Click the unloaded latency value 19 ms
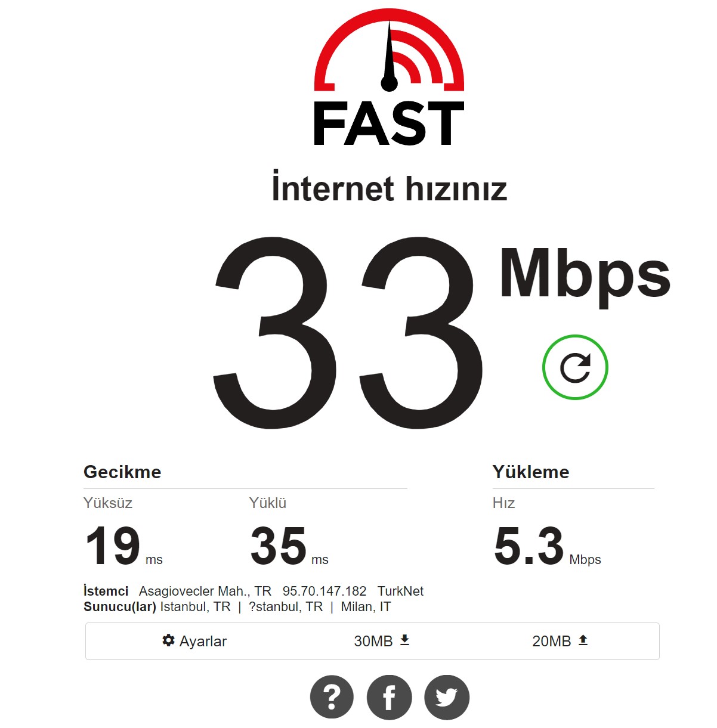The height and width of the screenshot is (728, 717). click(x=123, y=546)
